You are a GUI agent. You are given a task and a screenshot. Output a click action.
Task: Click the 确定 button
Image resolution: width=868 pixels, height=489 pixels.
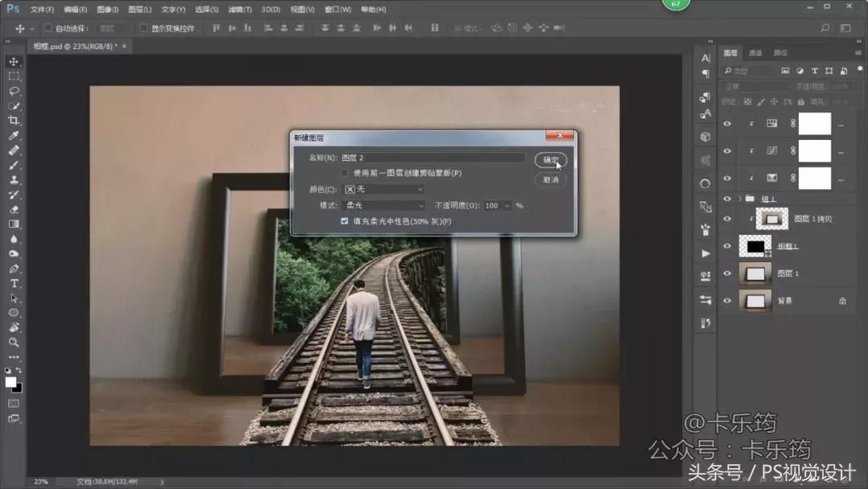click(551, 160)
